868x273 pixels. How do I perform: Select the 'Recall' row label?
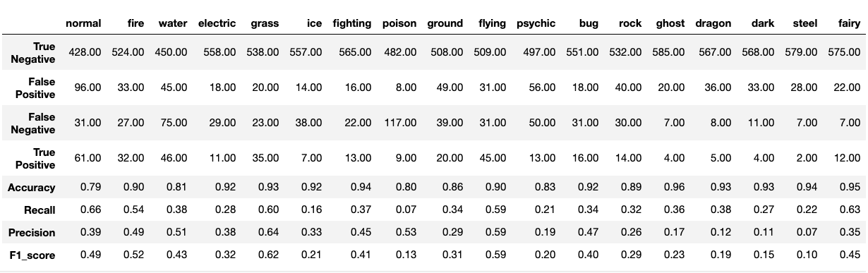tap(40, 210)
